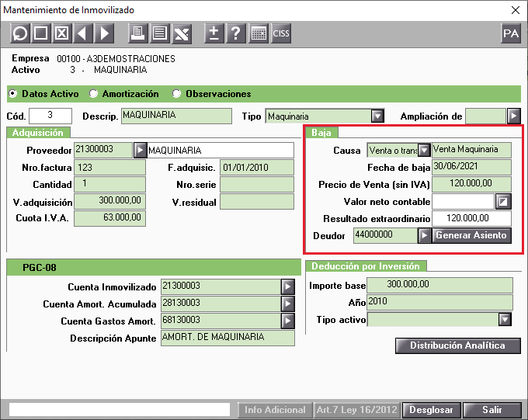The height and width of the screenshot is (420, 528).
Task: Open the PGC-08 section header
Action: [x=154, y=267]
